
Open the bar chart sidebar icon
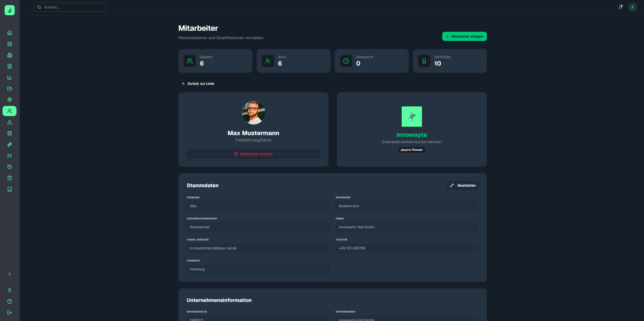tap(10, 77)
